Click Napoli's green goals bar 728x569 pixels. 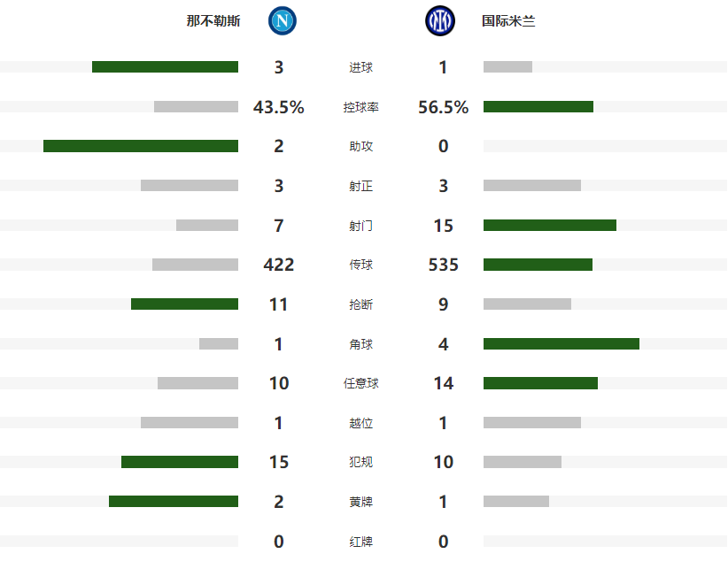pyautogui.click(x=165, y=67)
